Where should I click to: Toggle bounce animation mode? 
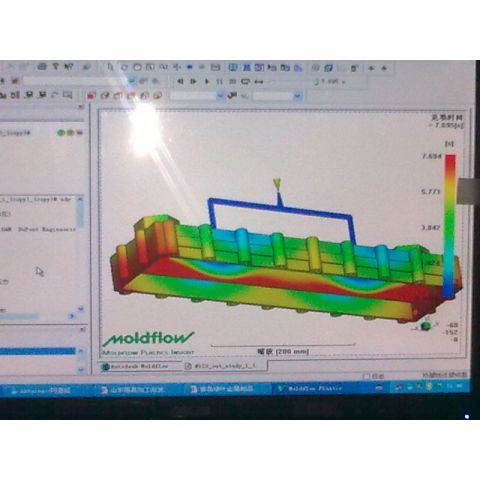pos(259,82)
